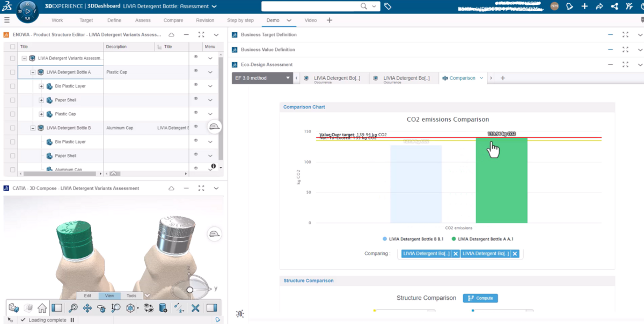Open notifications in the top bar
Screen dimensions: 644x324
[570, 6]
